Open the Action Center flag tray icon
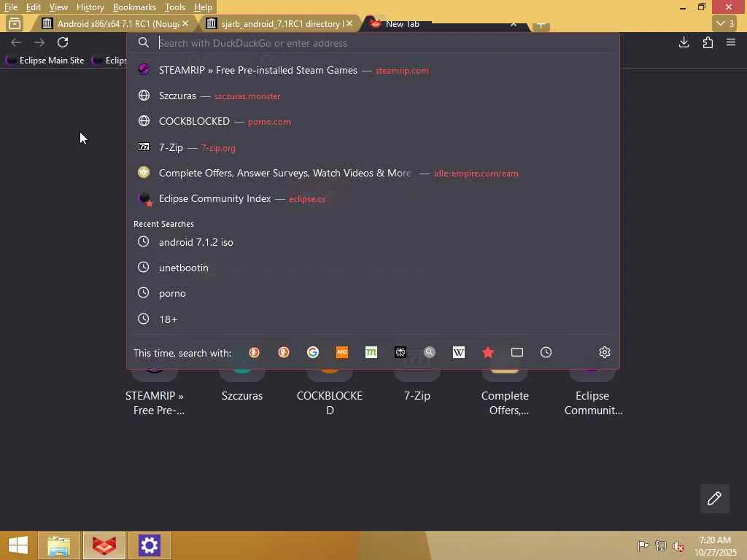The image size is (747, 560). [643, 545]
